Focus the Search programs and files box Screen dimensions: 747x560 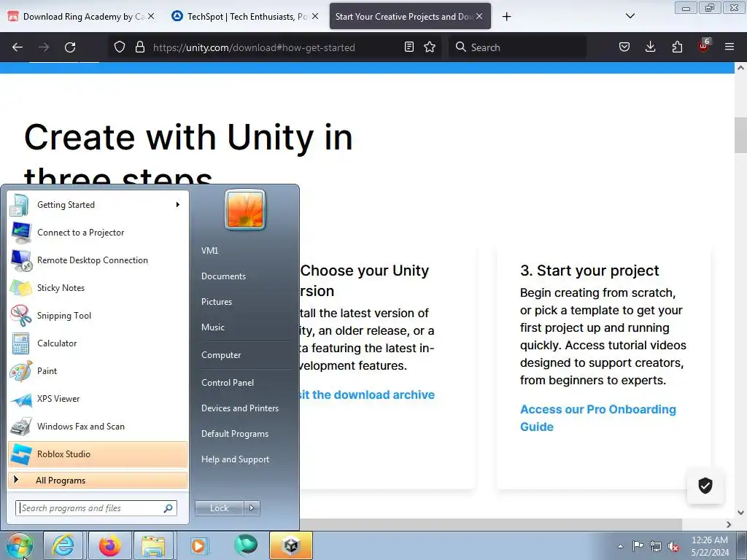tap(96, 508)
